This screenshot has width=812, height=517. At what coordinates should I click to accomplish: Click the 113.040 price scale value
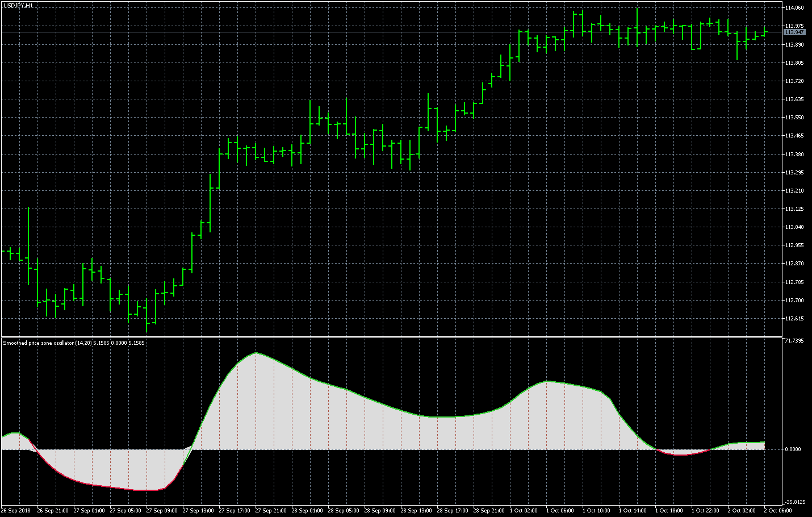[794, 227]
